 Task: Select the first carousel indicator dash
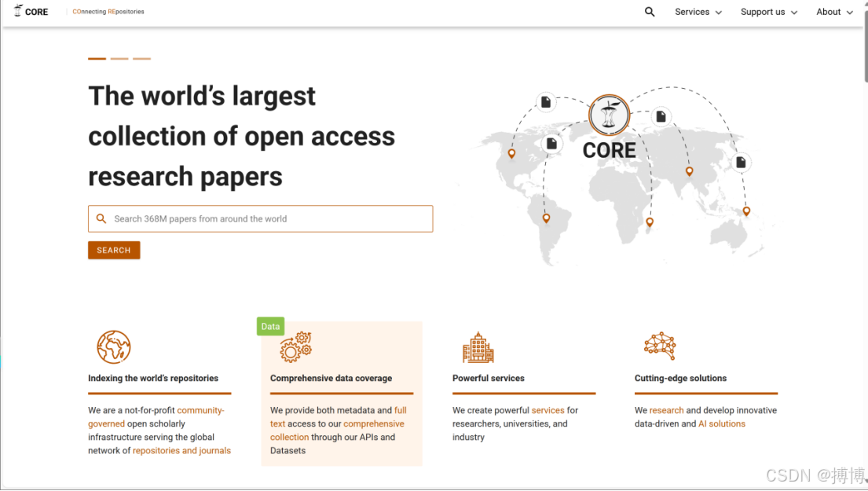[x=97, y=58]
